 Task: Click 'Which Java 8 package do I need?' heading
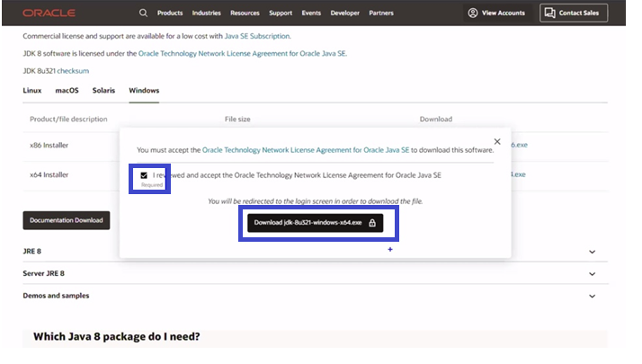click(x=117, y=336)
